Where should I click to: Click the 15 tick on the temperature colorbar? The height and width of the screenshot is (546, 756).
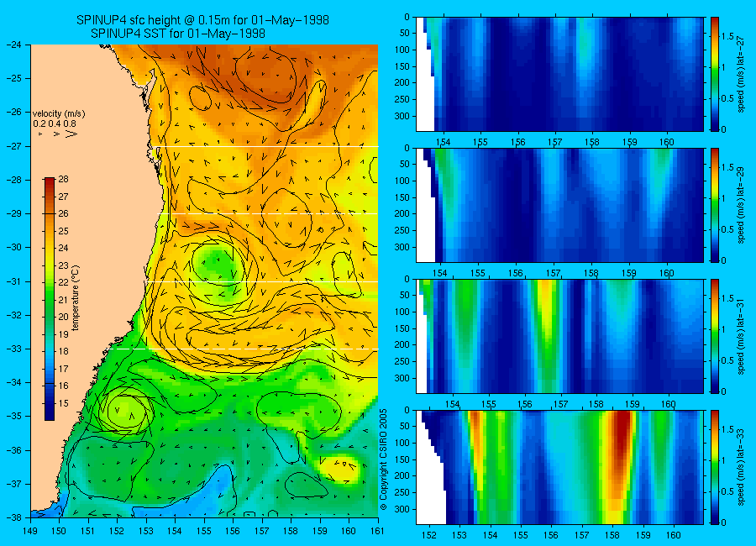tap(64, 403)
